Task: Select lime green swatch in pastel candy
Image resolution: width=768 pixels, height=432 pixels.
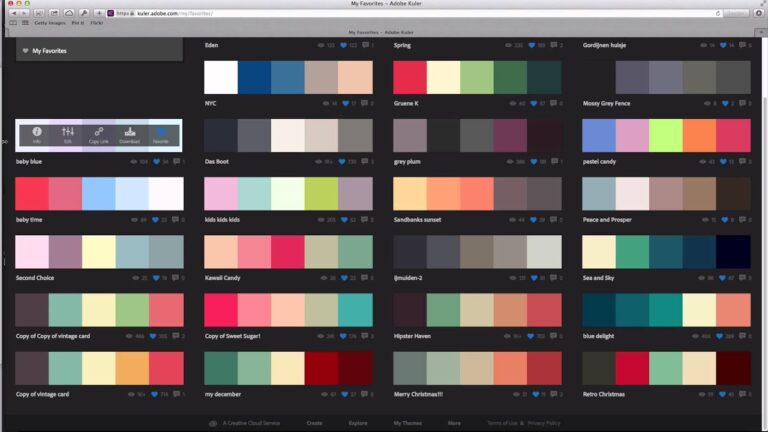Action: pyautogui.click(x=666, y=136)
